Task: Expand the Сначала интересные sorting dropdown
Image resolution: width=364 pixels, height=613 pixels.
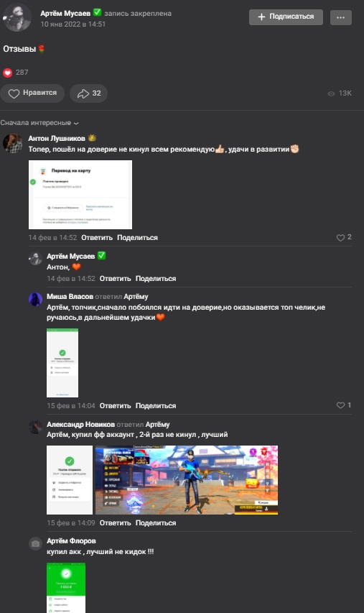Action: pos(39,123)
